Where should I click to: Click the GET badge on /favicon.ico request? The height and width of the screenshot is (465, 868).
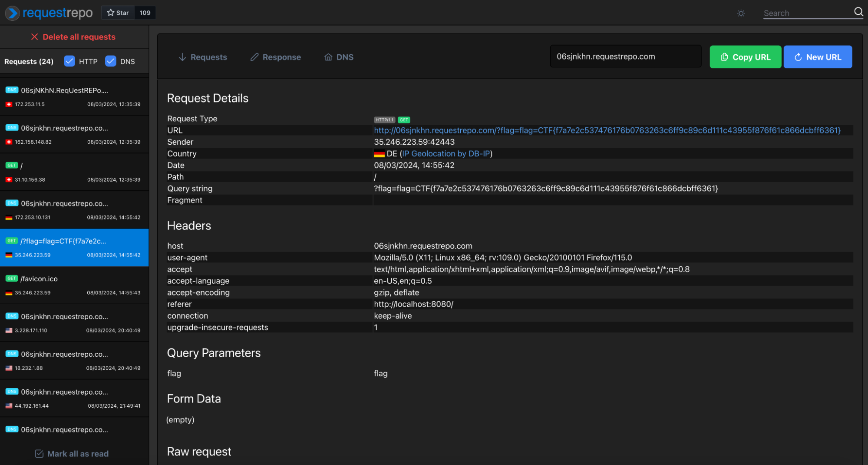point(12,278)
